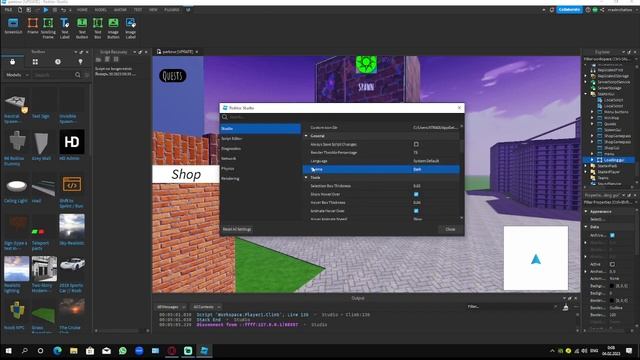
Task: Insert an Image Button element
Action: (113, 28)
